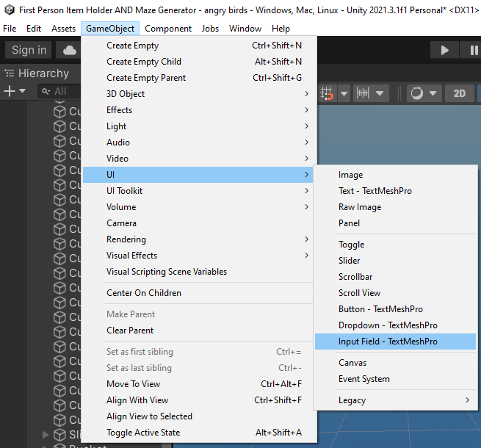This screenshot has width=481, height=448.
Task: Open the Component menu
Action: (168, 29)
